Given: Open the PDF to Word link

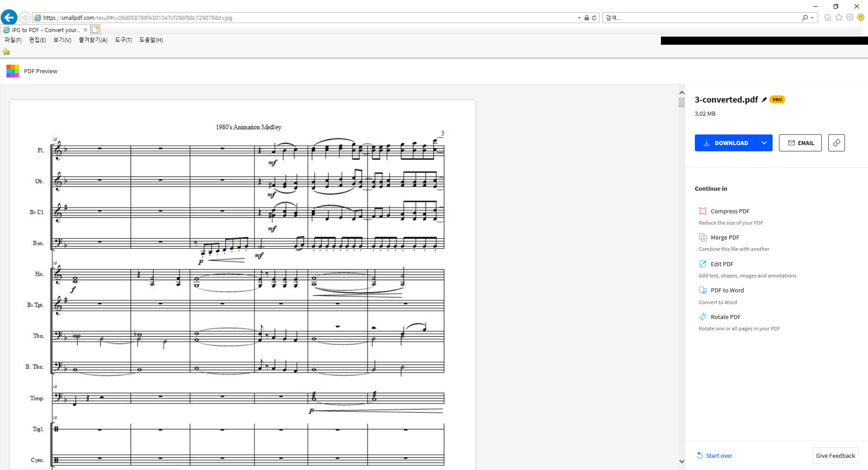Looking at the screenshot, I should point(727,290).
